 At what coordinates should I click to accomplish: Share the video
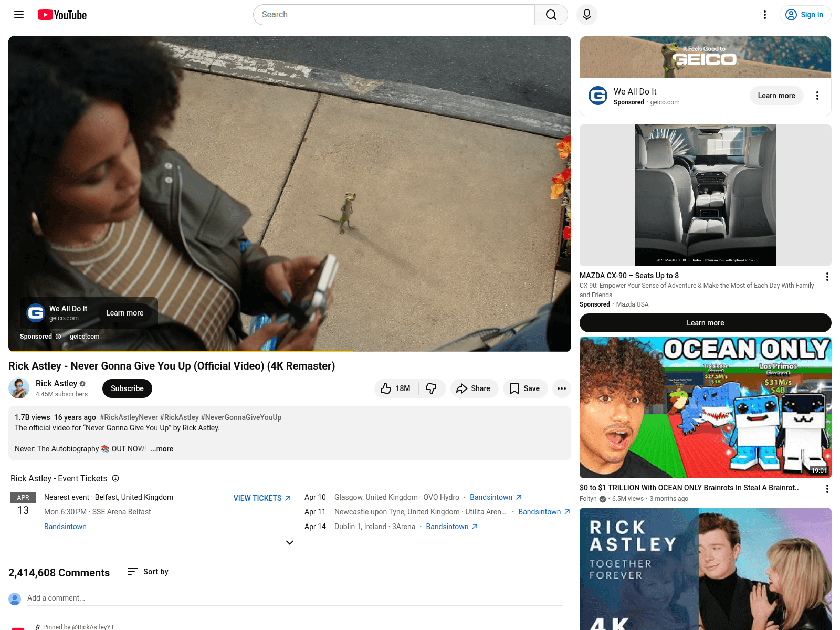tap(474, 388)
